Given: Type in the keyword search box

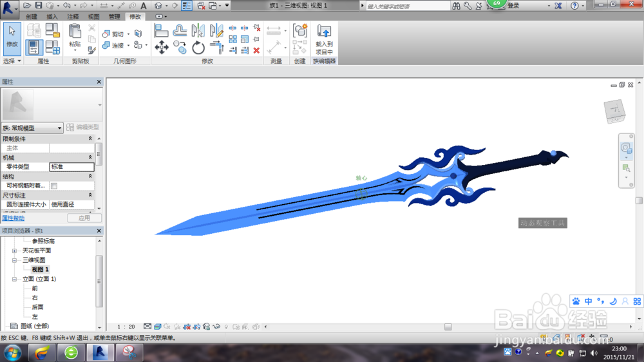Looking at the screenshot, I should (x=408, y=6).
